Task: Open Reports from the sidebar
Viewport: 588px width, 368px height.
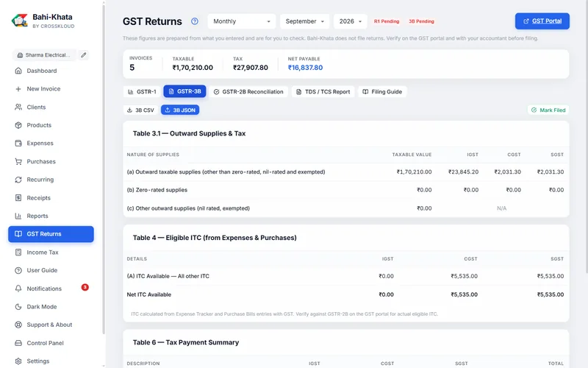Action: [x=51, y=216]
